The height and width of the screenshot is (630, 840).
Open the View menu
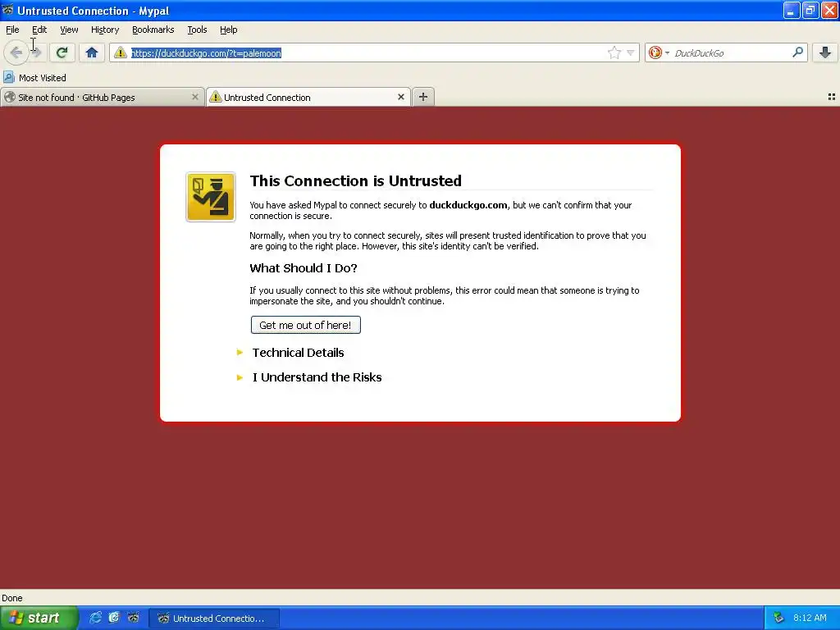click(x=69, y=30)
